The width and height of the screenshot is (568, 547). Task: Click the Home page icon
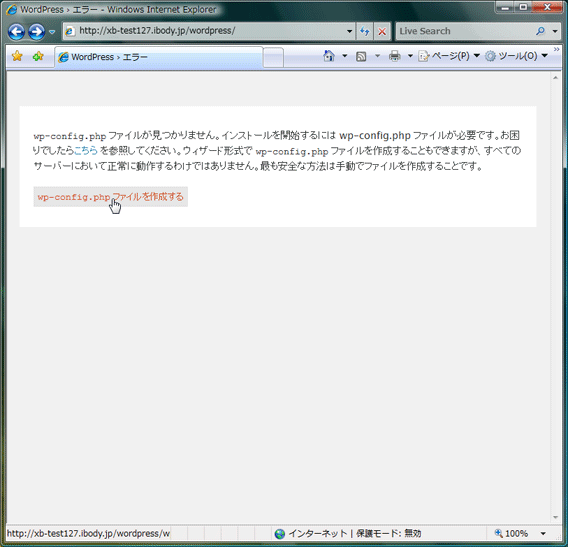point(329,56)
